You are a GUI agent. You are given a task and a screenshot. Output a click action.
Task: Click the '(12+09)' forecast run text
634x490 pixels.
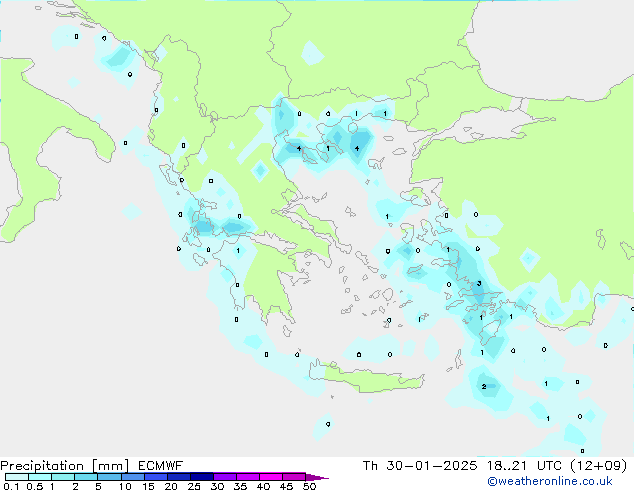click(x=598, y=466)
